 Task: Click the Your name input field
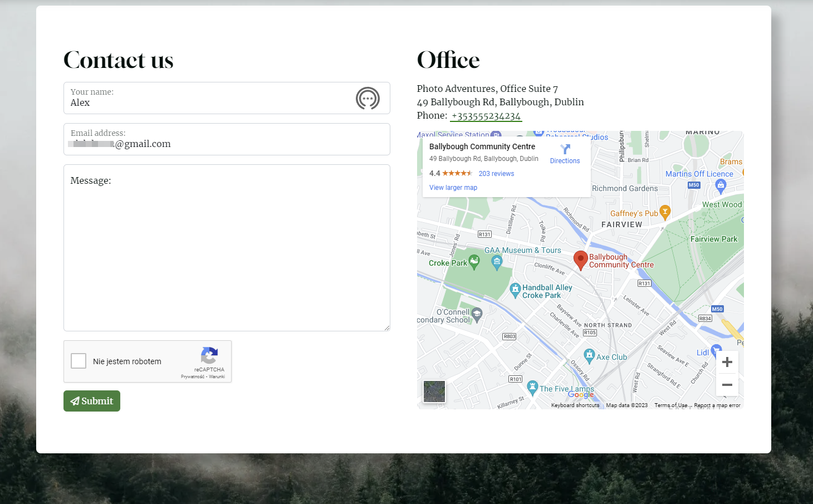[227, 98]
